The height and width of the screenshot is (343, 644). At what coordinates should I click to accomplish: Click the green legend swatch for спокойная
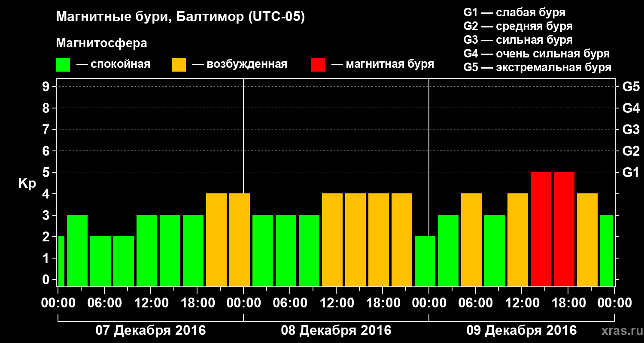[63, 65]
